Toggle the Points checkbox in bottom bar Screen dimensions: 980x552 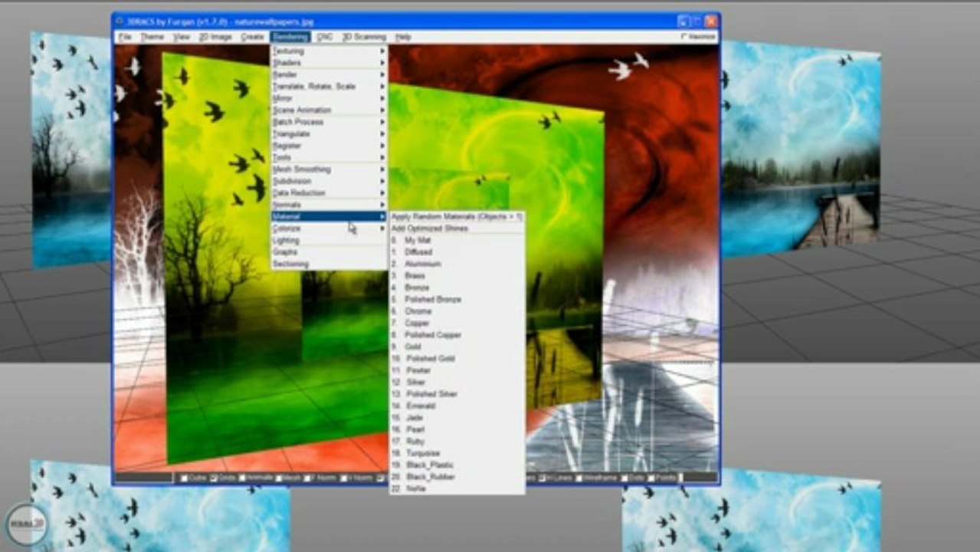tap(652, 478)
